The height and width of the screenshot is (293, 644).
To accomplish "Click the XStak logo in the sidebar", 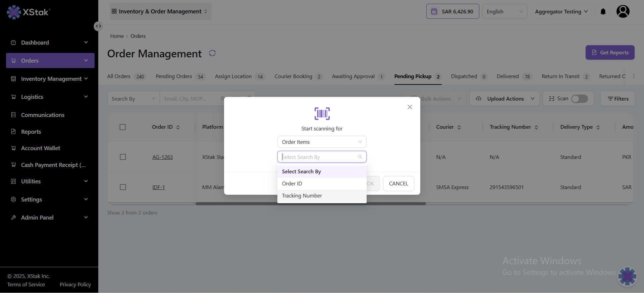I will (29, 12).
